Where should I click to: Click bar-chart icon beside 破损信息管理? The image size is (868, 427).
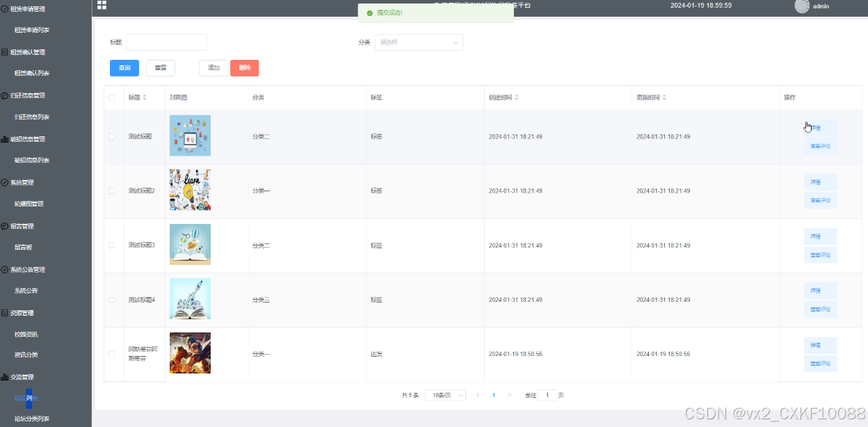(x=5, y=139)
